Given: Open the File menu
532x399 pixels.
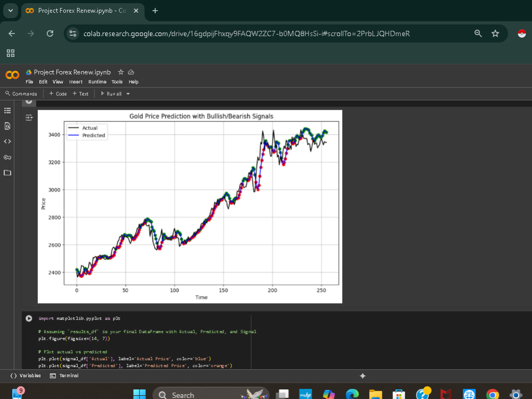Looking at the screenshot, I should click(29, 82).
